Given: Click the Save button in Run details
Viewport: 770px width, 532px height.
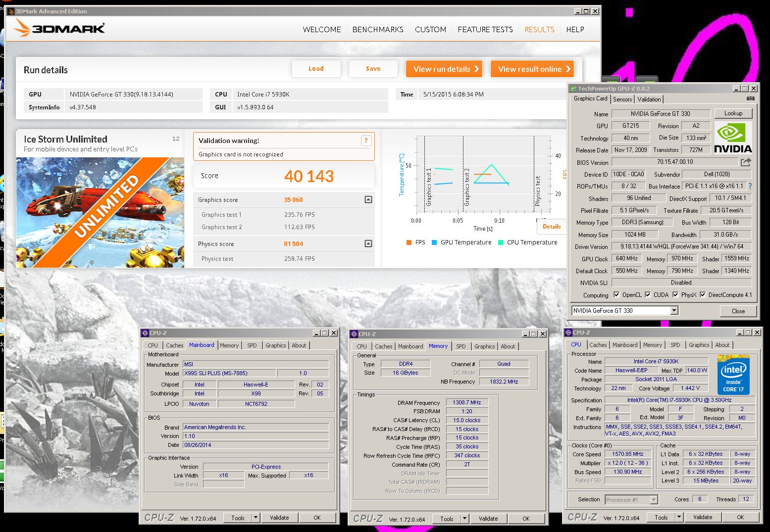Looking at the screenshot, I should [x=373, y=69].
